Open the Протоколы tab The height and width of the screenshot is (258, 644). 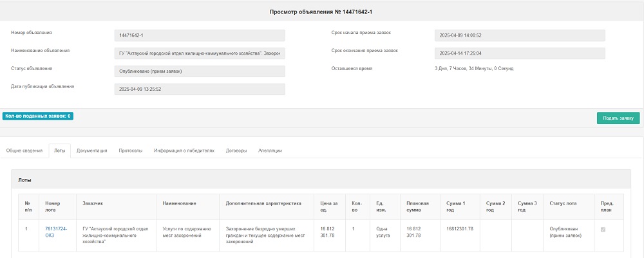(131, 151)
